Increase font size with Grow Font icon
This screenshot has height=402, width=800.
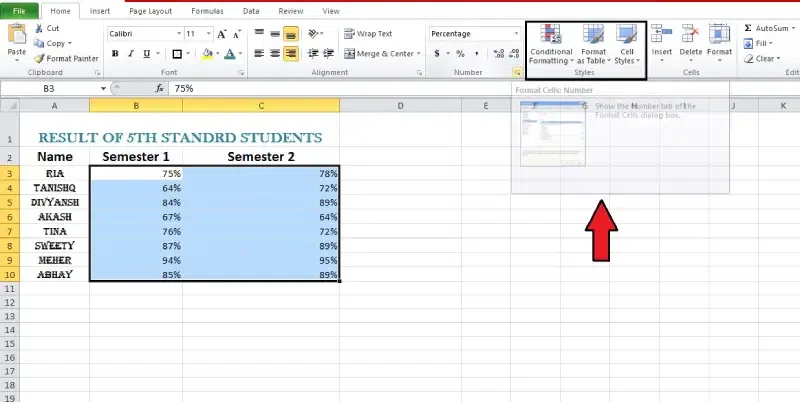coord(221,34)
